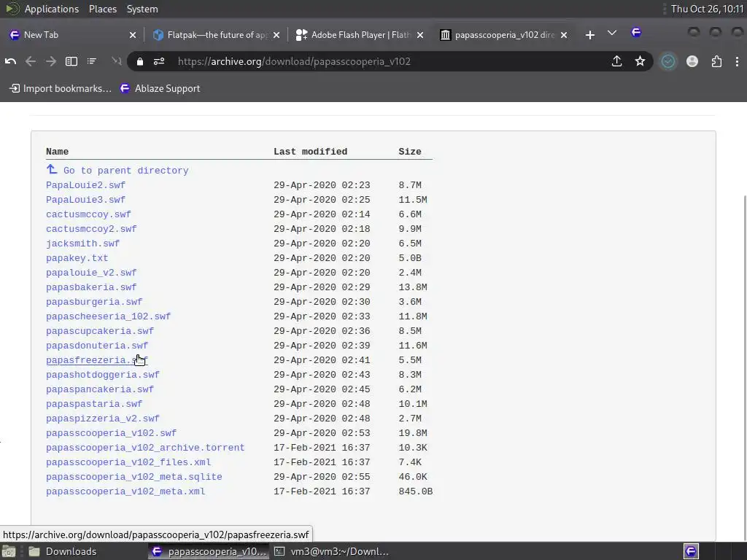
Task: Download papasscooperia_v102_archive.torrent
Action: [x=145, y=448]
